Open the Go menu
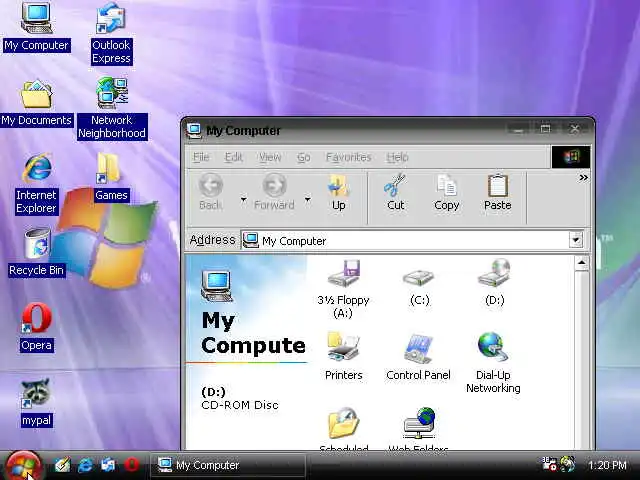This screenshot has width=640, height=480. click(x=303, y=157)
